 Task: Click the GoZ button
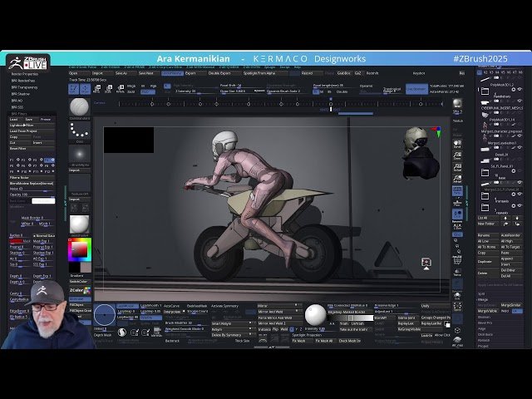(358, 73)
